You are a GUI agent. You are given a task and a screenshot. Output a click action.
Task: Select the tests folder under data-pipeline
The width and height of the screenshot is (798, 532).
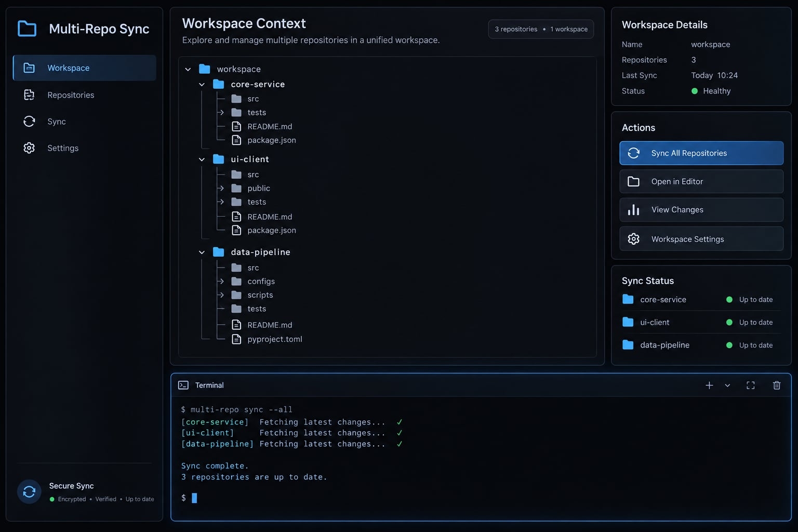[x=249, y=309]
